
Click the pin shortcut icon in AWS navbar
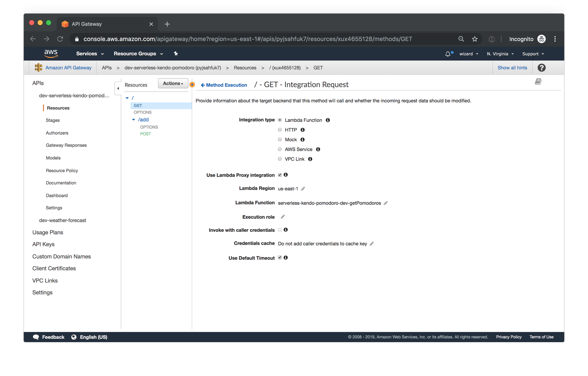coord(176,54)
